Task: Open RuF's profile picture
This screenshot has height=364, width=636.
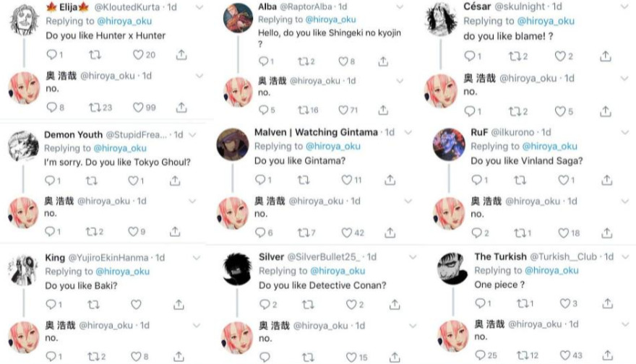Action: coord(448,144)
